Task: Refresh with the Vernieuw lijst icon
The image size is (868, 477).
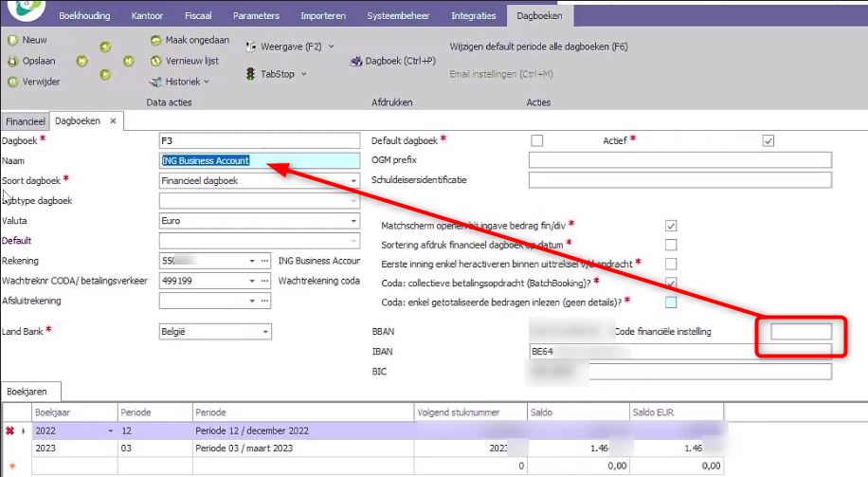Action: click(x=155, y=61)
